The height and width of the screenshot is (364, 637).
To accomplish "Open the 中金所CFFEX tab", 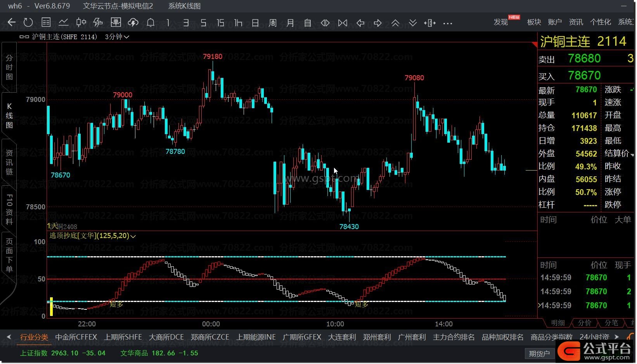I will click(76, 337).
